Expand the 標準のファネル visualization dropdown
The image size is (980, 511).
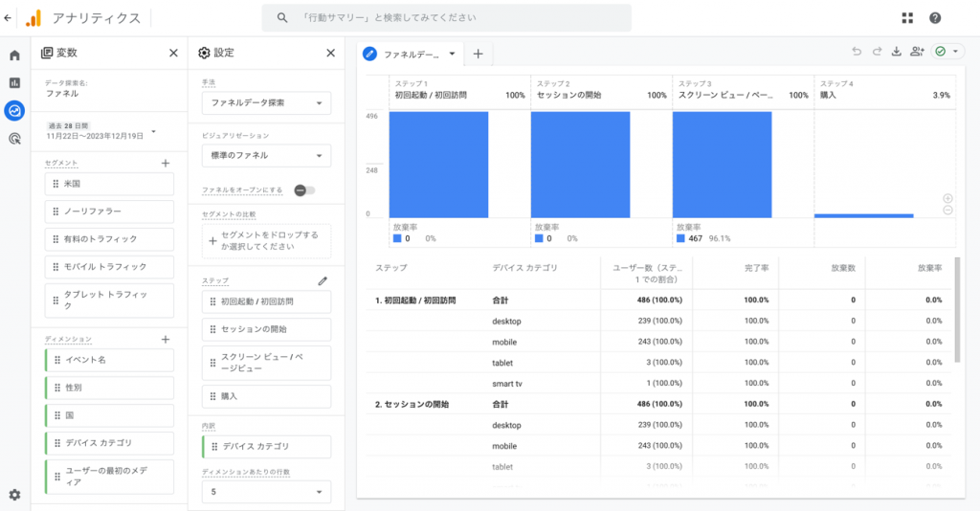click(267, 155)
